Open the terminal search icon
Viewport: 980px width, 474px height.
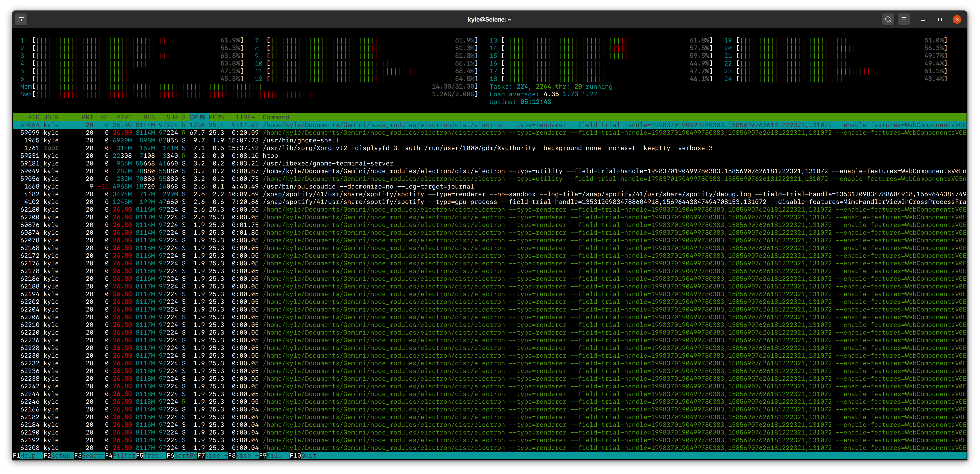pyautogui.click(x=888, y=19)
